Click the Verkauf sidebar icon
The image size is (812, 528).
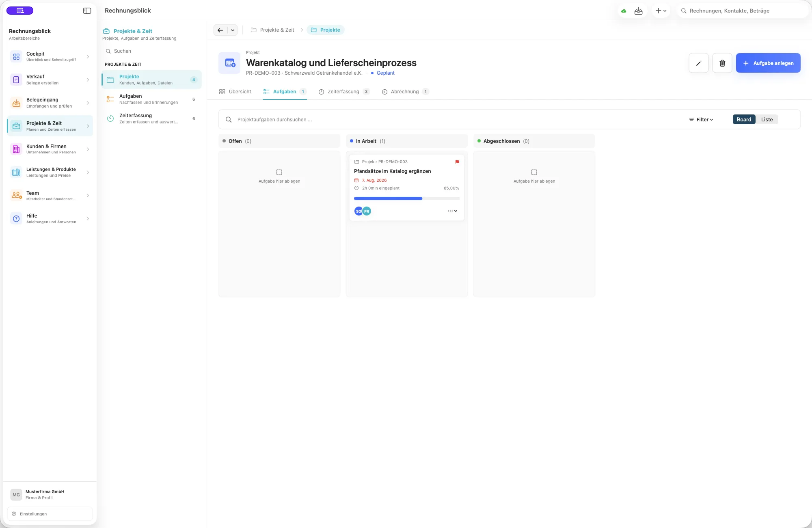point(16,80)
